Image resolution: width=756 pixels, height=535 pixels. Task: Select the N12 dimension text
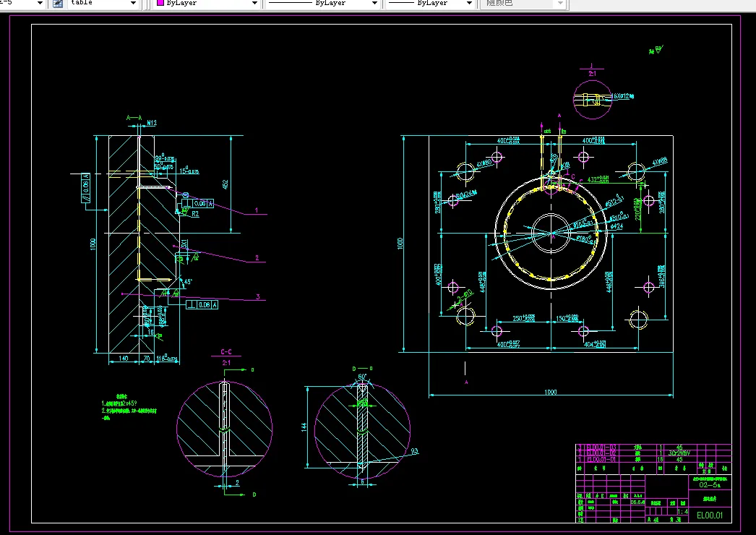coord(151,123)
